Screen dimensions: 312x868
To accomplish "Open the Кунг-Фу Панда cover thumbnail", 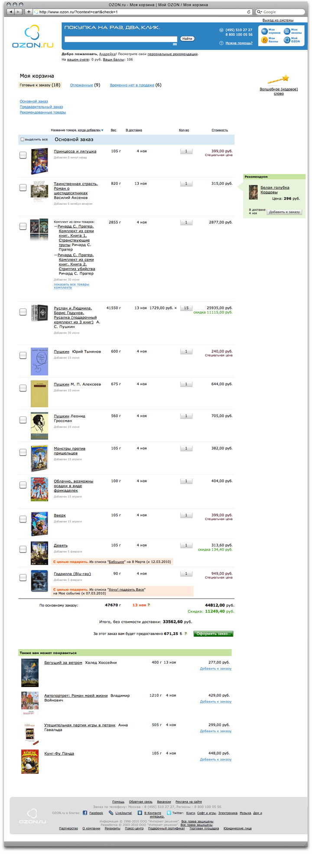I will 30,761.
